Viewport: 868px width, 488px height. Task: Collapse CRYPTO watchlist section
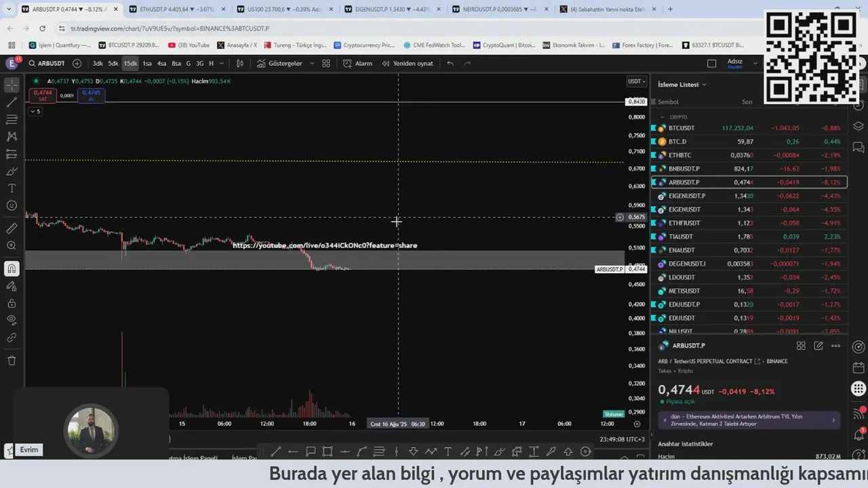[663, 117]
